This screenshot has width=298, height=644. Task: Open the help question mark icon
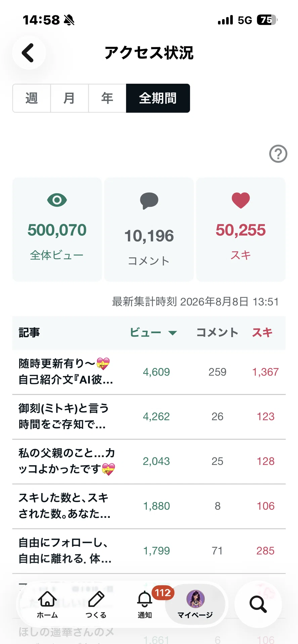(278, 154)
